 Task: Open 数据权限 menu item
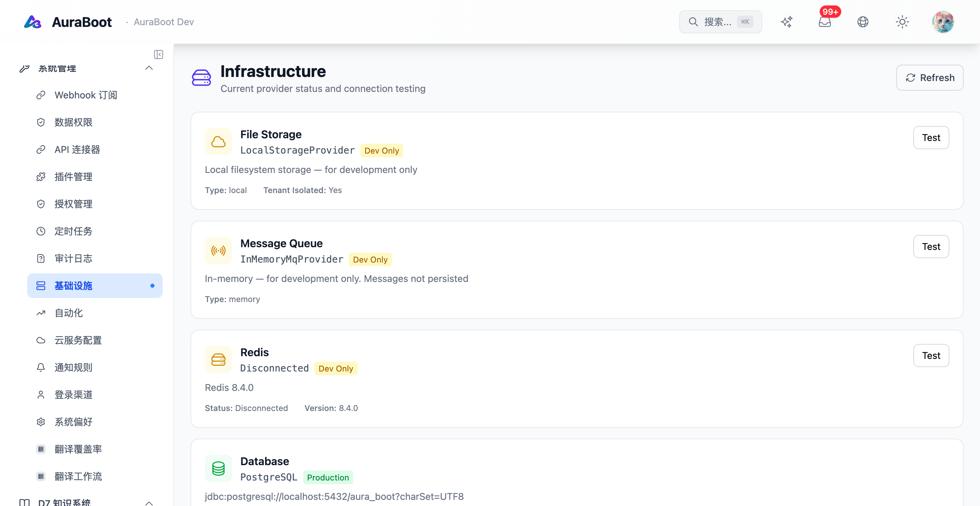click(95, 122)
